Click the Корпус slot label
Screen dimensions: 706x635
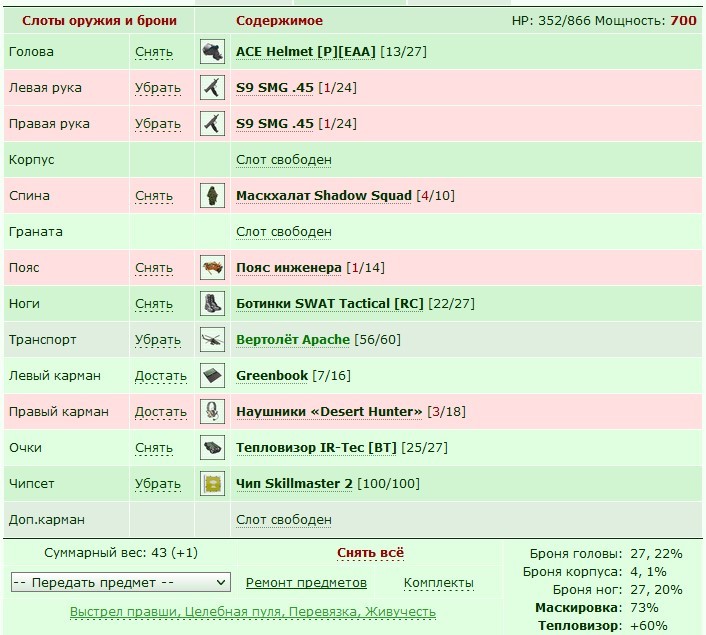(32, 160)
